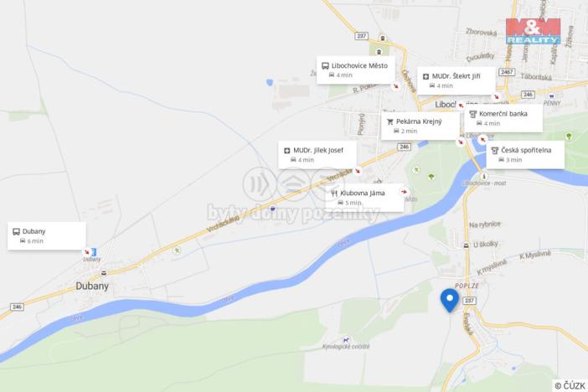
Task: Open the MUDr. Jílek Josef card
Action: (x=317, y=155)
